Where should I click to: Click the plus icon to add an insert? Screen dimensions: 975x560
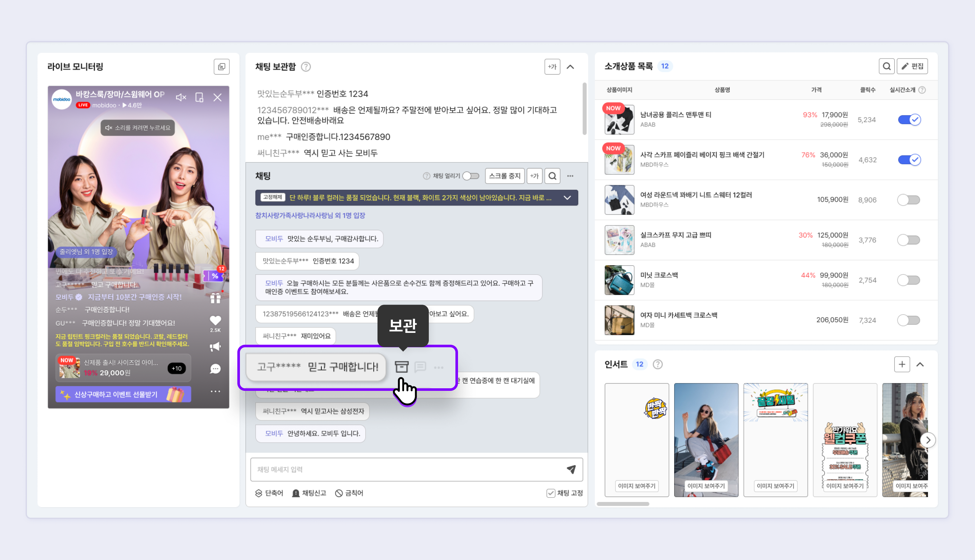(x=902, y=364)
